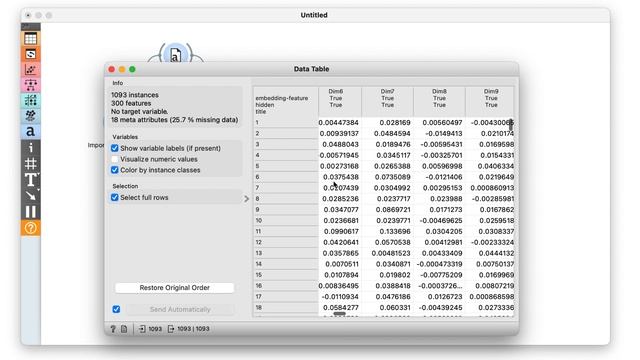Open the Data widget category (table icon)
The width and height of the screenshot is (640, 360).
click(x=31, y=39)
